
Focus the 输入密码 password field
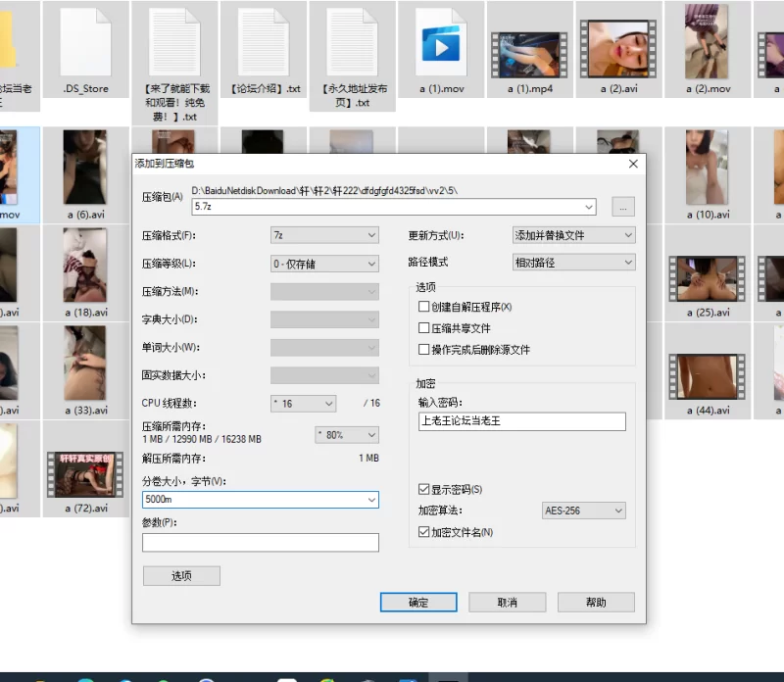pyautogui.click(x=522, y=421)
